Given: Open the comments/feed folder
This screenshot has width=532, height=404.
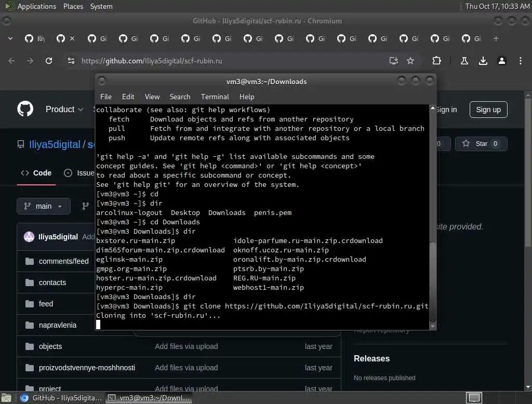Looking at the screenshot, I should (x=64, y=261).
